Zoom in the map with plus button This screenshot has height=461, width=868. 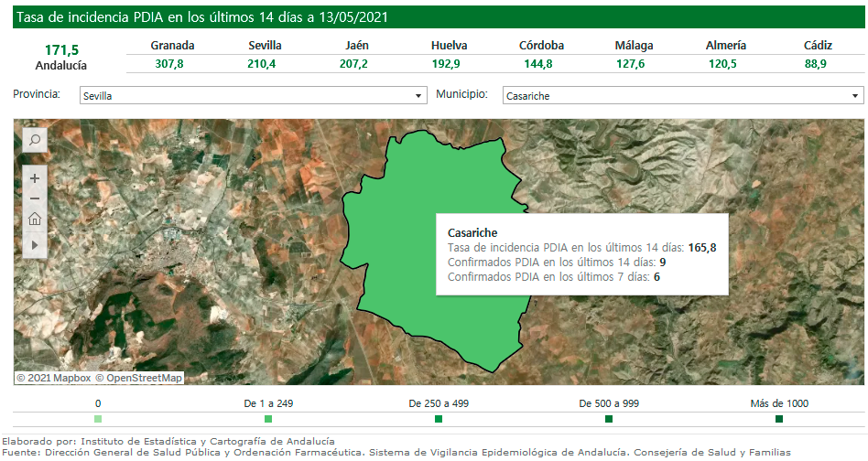[35, 178]
